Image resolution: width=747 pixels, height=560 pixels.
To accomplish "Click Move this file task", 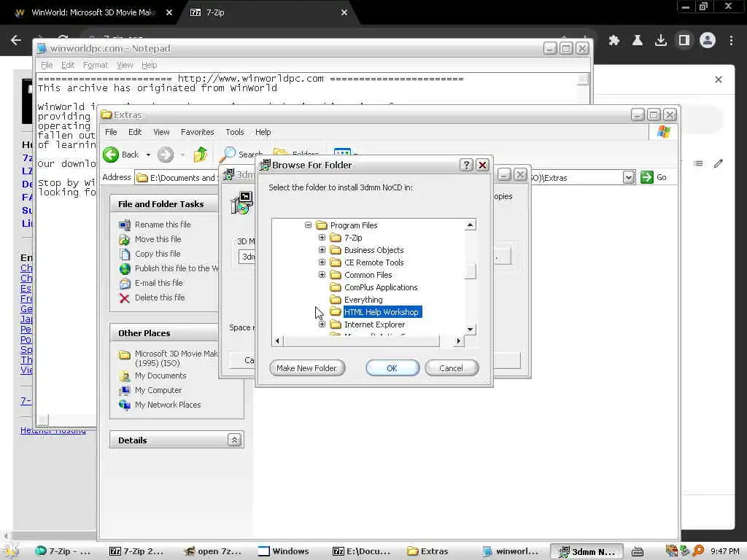I will pyautogui.click(x=158, y=239).
